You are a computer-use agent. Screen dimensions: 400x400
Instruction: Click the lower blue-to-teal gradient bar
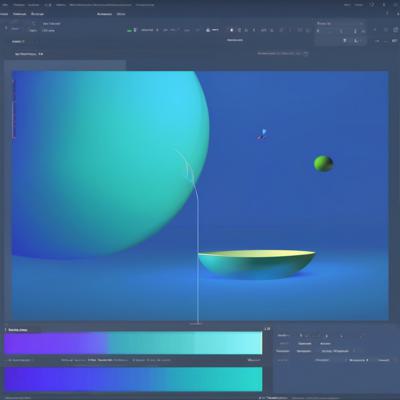(x=133, y=379)
